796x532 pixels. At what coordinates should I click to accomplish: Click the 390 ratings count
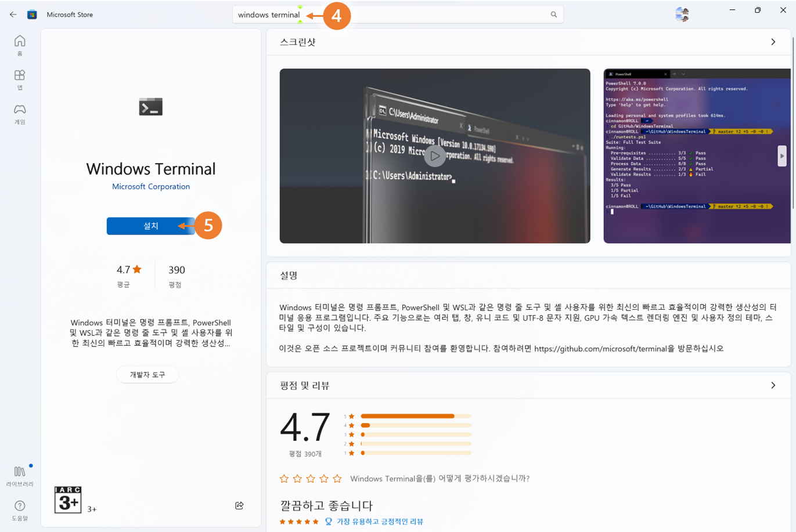point(177,270)
